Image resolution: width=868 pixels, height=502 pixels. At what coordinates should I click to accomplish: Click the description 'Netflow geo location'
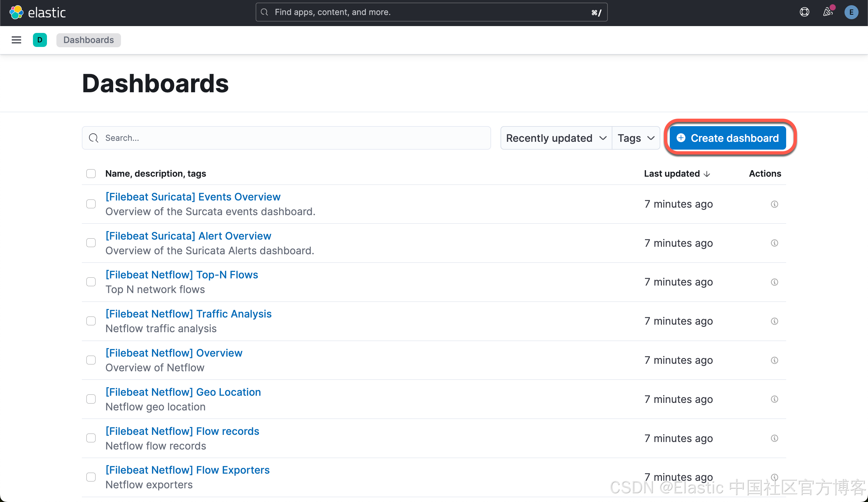pyautogui.click(x=155, y=406)
